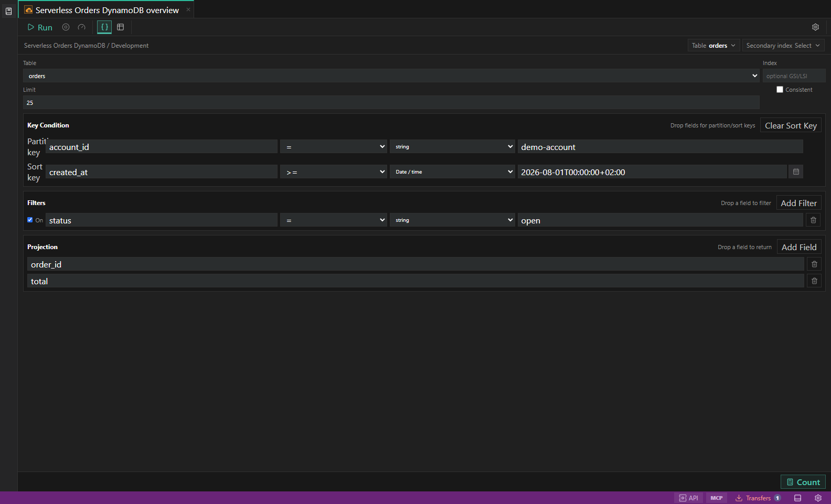Image resolution: width=831 pixels, height=504 pixels.
Task: Open the Date / time type dropdown
Action: (452, 172)
